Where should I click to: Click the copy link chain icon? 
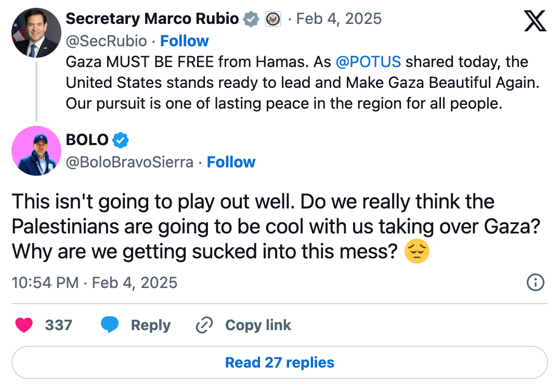tap(204, 325)
